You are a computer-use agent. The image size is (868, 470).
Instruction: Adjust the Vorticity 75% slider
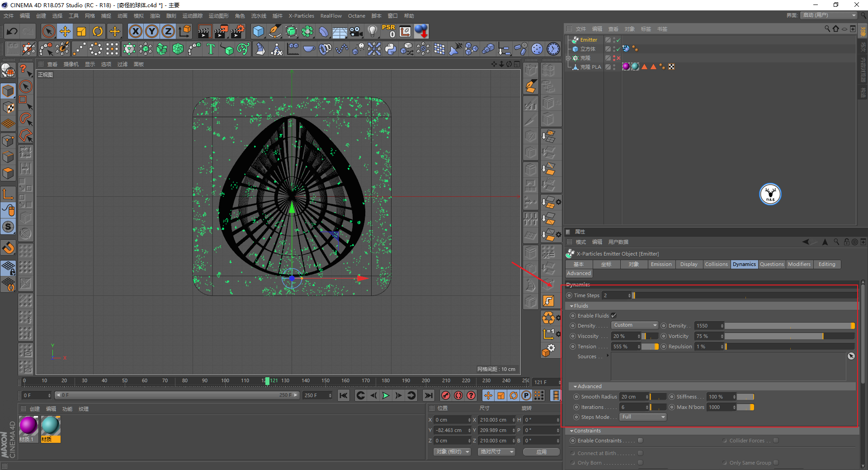coord(789,336)
